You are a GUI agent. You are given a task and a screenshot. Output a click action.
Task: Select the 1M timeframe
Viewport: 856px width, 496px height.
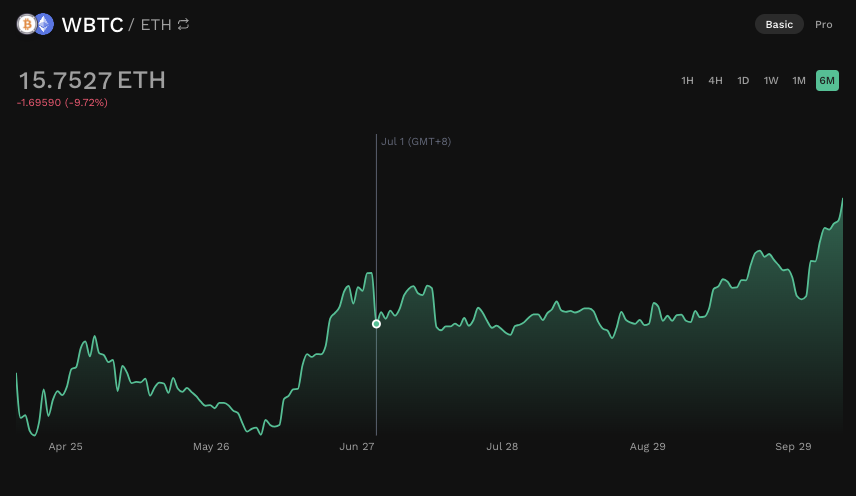799,81
